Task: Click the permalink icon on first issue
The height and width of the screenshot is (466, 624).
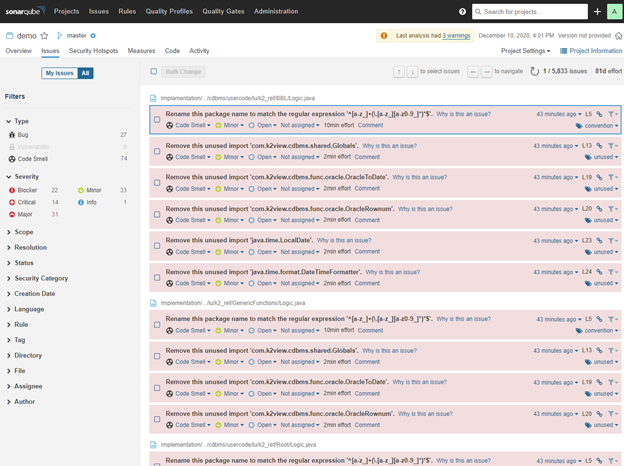Action: pyautogui.click(x=600, y=114)
